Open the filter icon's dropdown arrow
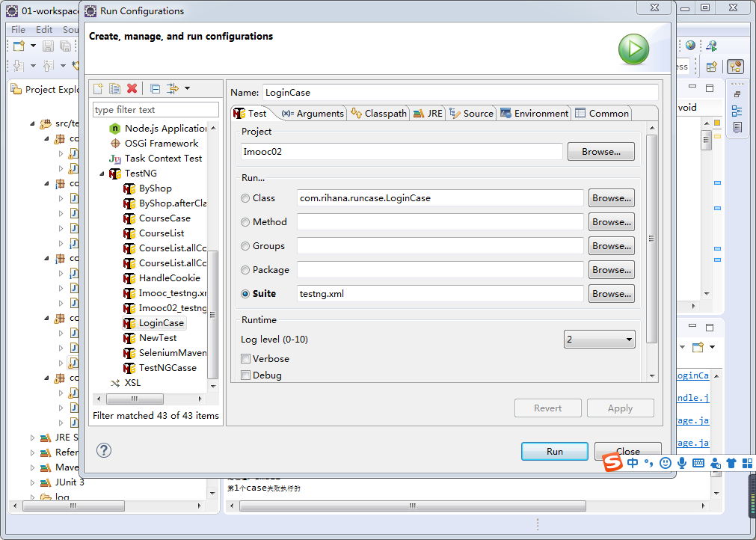The width and height of the screenshot is (756, 540). click(x=187, y=88)
